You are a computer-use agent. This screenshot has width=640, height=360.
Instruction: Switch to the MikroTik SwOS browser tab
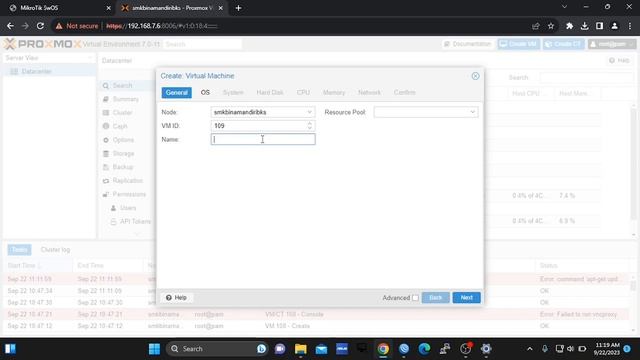coord(58,8)
